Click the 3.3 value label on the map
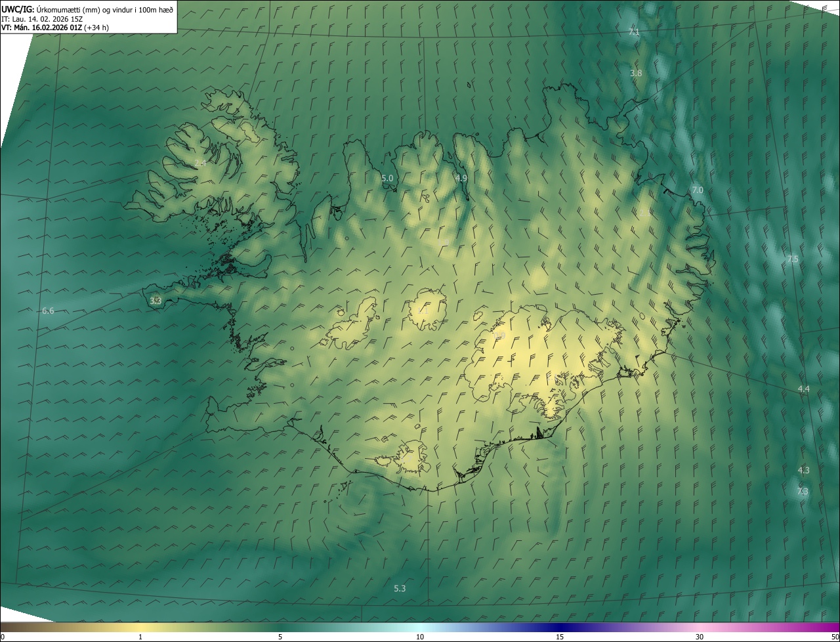The width and height of the screenshot is (840, 642). pyautogui.click(x=156, y=301)
